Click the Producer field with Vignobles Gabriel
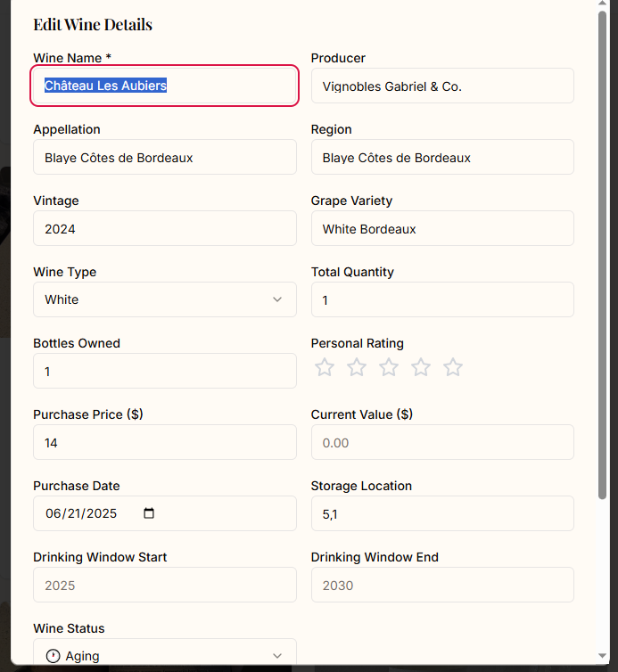 [442, 86]
